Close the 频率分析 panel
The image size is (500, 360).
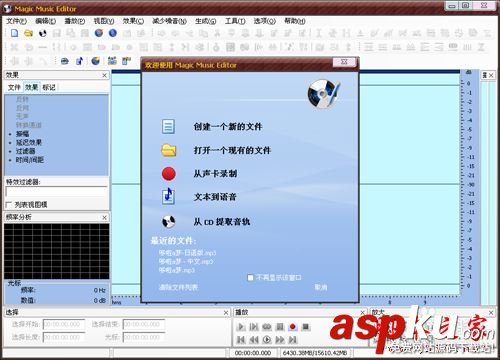click(x=104, y=217)
